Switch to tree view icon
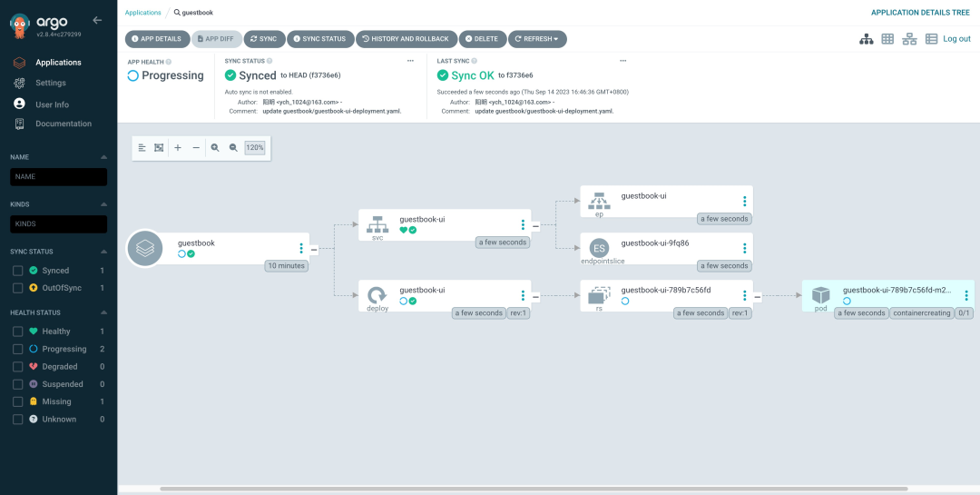This screenshot has height=495, width=980. (x=867, y=39)
